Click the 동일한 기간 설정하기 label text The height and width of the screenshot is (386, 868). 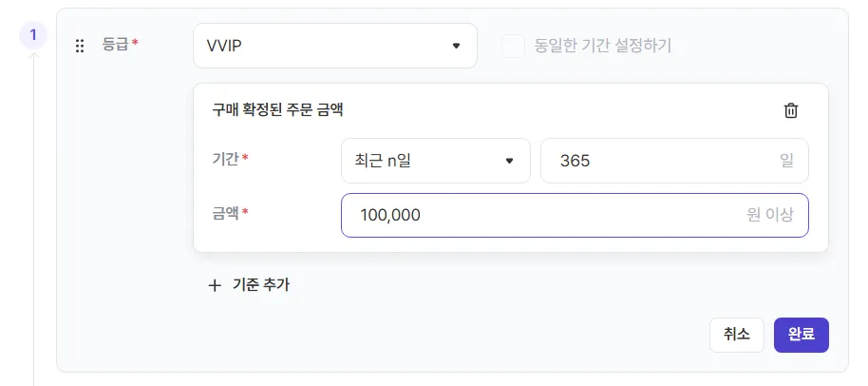[603, 46]
